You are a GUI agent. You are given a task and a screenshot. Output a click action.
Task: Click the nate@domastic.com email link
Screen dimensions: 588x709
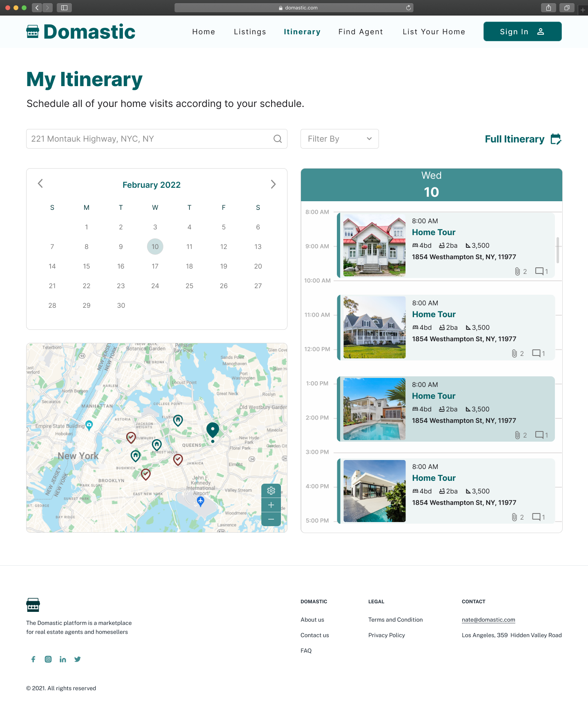point(488,620)
